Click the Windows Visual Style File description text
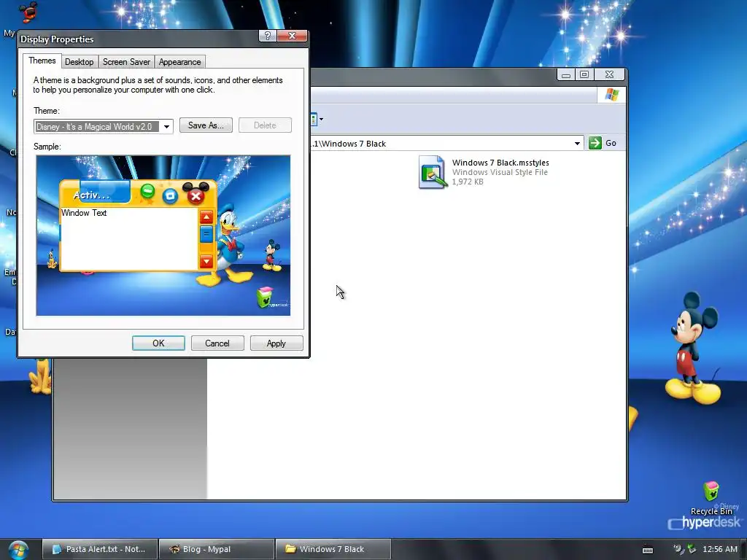 click(x=500, y=172)
